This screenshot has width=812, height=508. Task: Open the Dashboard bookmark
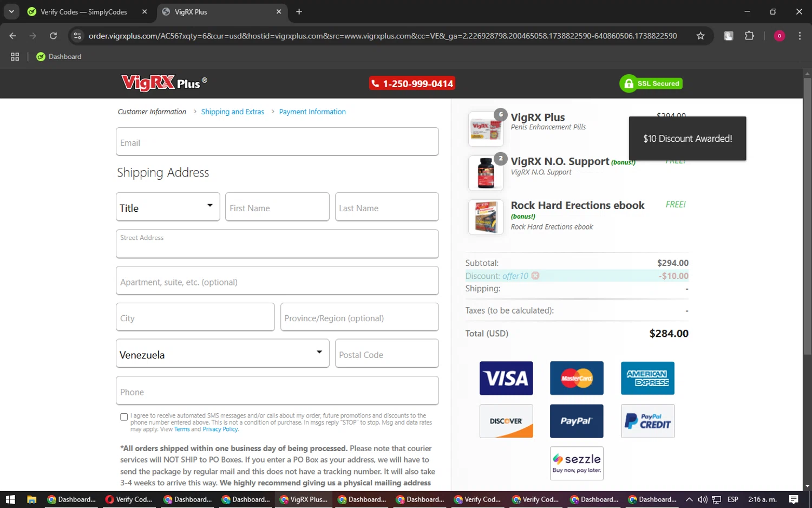tap(58, 56)
